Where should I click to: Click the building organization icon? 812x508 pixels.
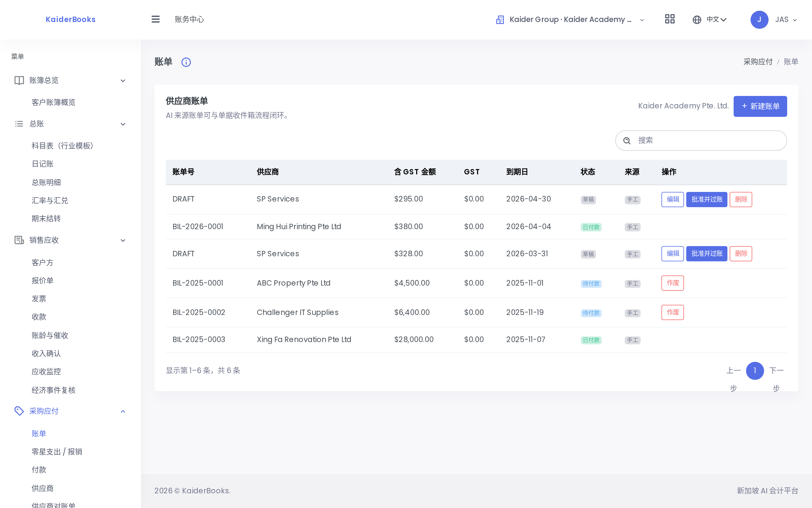pos(500,20)
